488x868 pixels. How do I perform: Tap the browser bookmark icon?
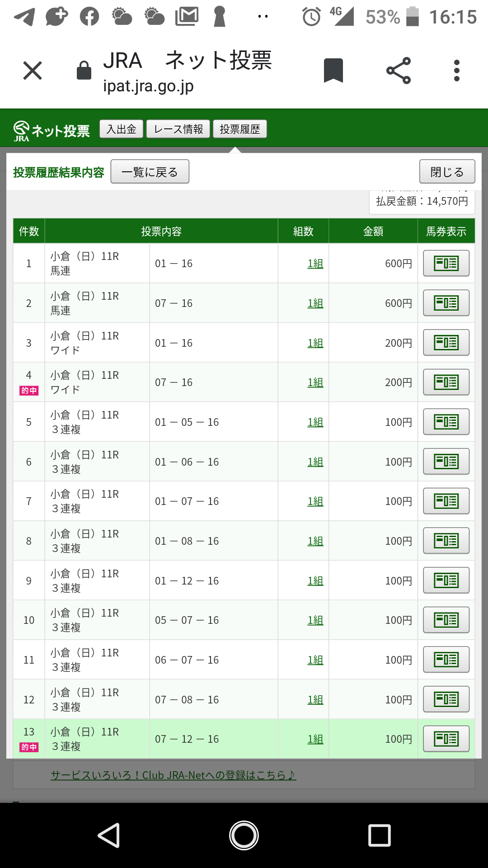[x=333, y=71]
